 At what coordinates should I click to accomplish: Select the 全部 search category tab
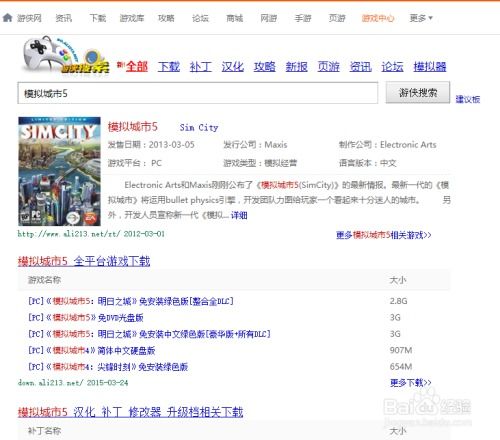137,67
